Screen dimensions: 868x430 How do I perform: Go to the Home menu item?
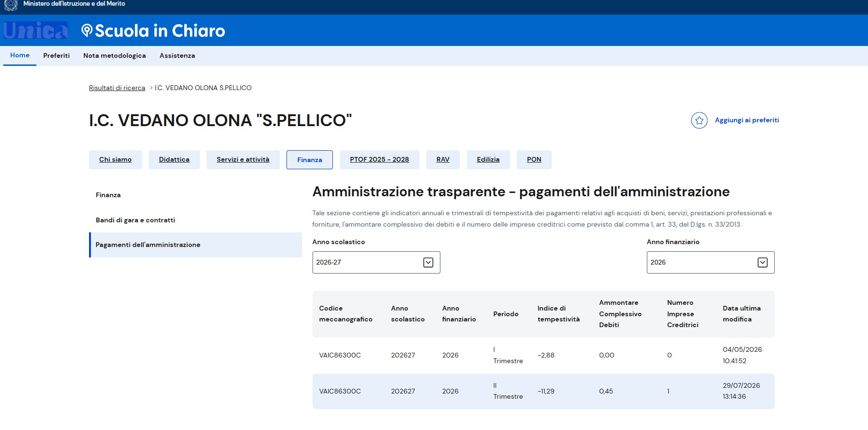20,55
